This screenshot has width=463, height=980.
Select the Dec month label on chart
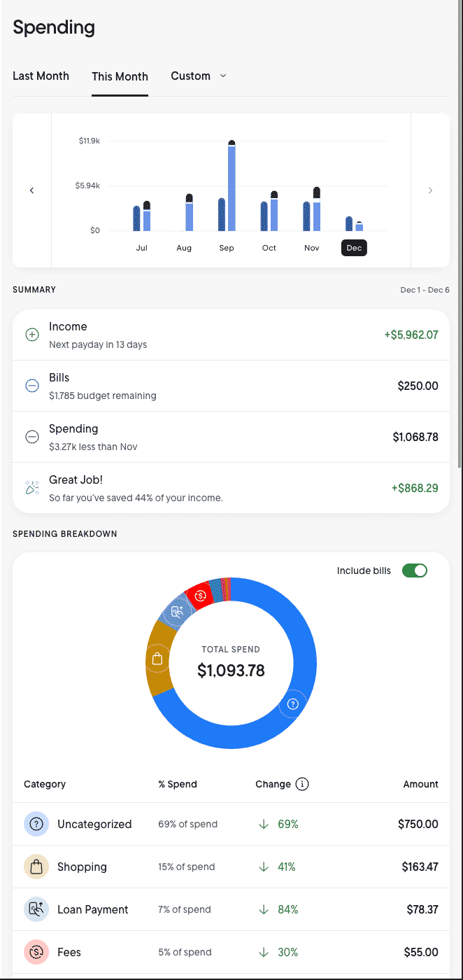click(354, 248)
